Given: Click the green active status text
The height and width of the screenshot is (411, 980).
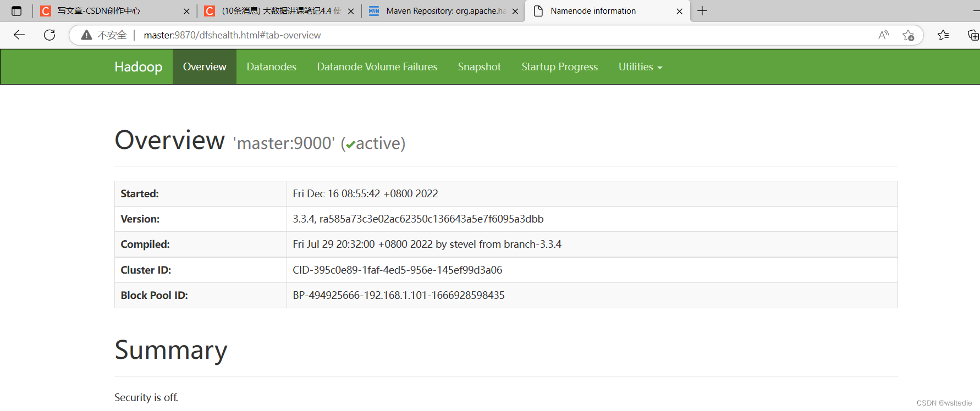Looking at the screenshot, I should click(x=381, y=143).
